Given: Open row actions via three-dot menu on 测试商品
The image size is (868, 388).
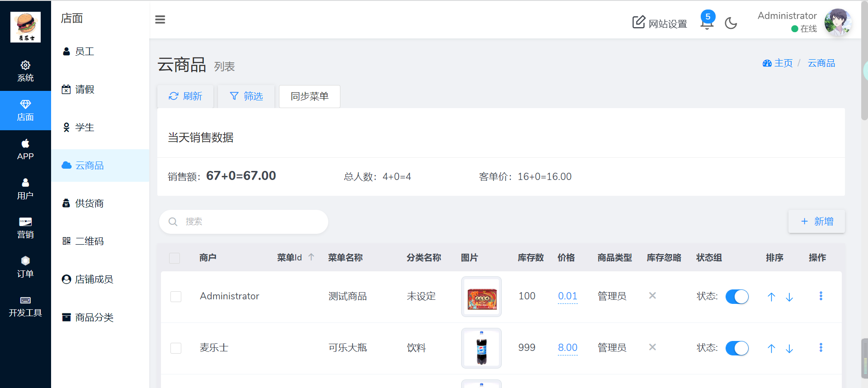Looking at the screenshot, I should pyautogui.click(x=821, y=296).
